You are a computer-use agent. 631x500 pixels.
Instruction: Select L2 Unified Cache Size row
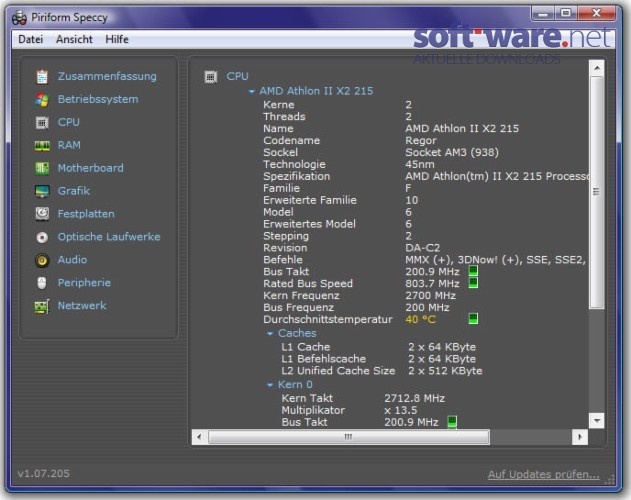click(x=381, y=371)
